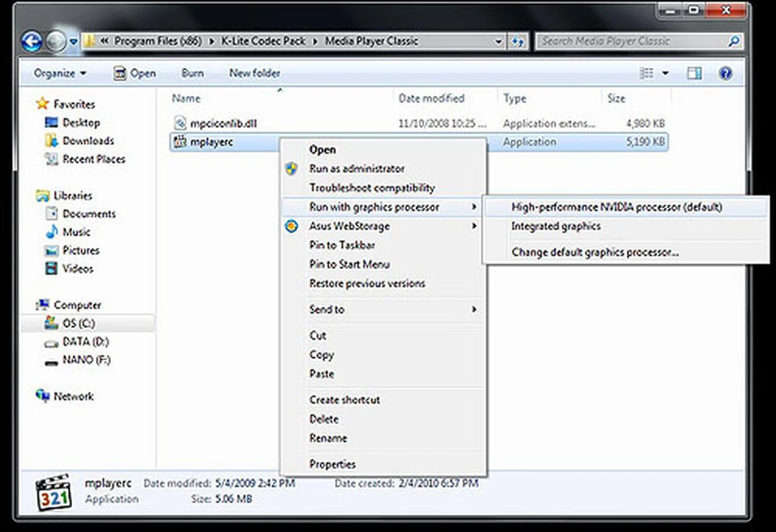The width and height of the screenshot is (776, 532).
Task: Select the Downloads favorite folder
Action: (88, 141)
